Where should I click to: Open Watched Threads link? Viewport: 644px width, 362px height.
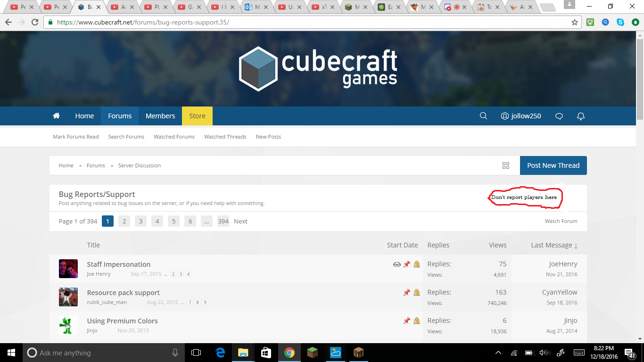(225, 137)
